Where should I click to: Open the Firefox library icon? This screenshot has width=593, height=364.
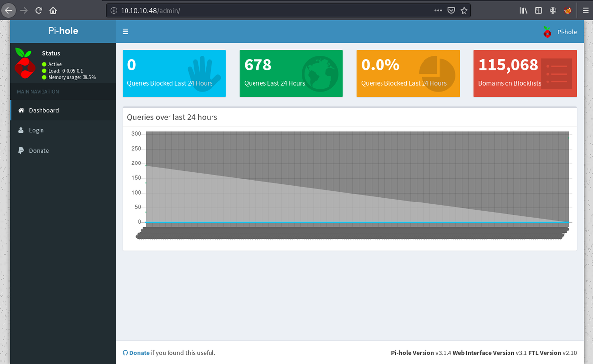524,10
